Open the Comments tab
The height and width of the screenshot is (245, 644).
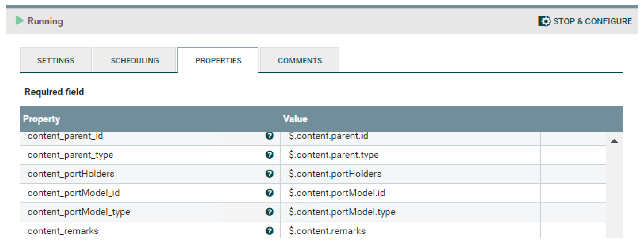coord(300,61)
